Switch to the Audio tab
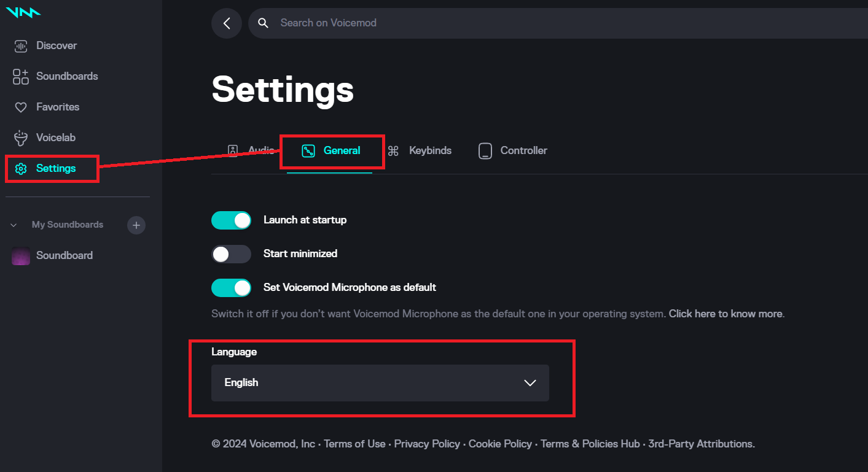This screenshot has height=472, width=868. click(254, 150)
